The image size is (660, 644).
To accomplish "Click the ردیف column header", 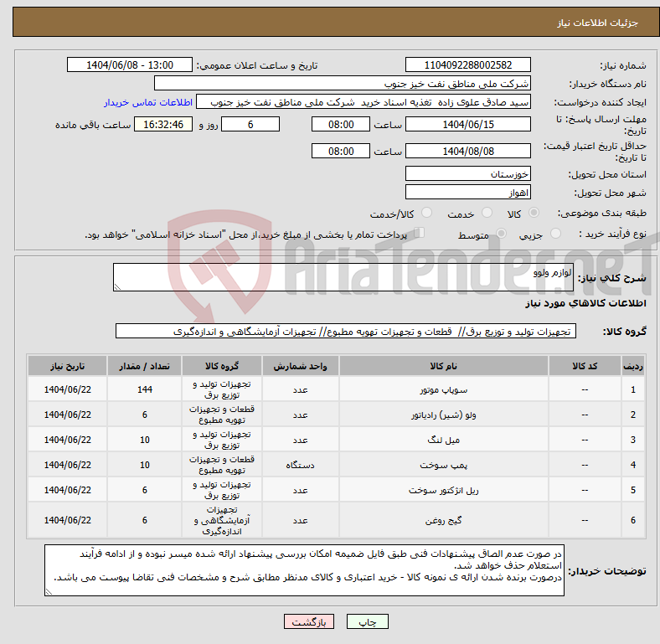I will point(632,366).
